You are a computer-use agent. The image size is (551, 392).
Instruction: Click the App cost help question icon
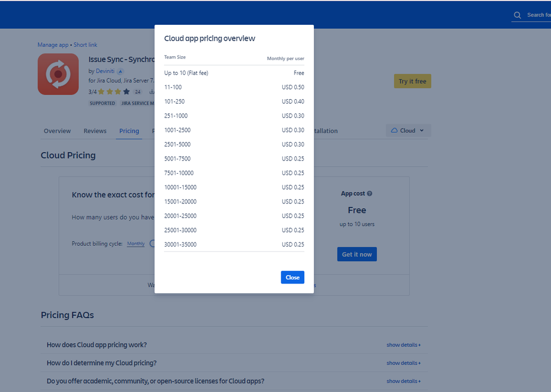[370, 194]
